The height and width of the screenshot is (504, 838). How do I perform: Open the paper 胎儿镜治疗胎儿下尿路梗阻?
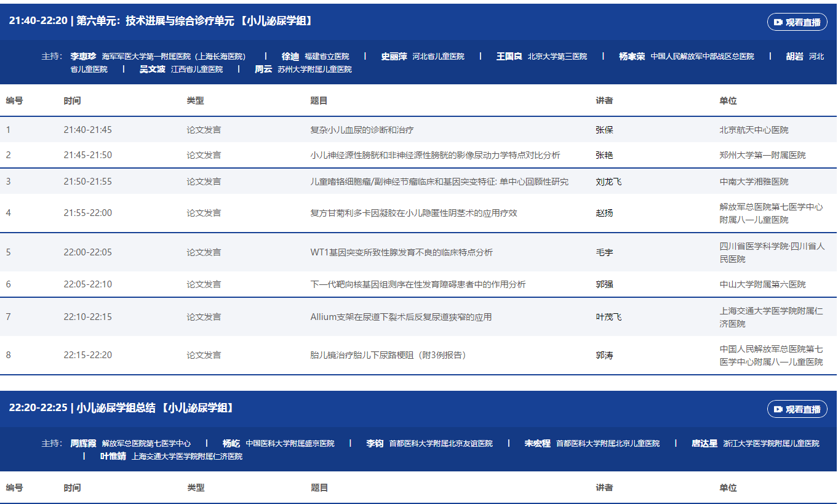388,355
